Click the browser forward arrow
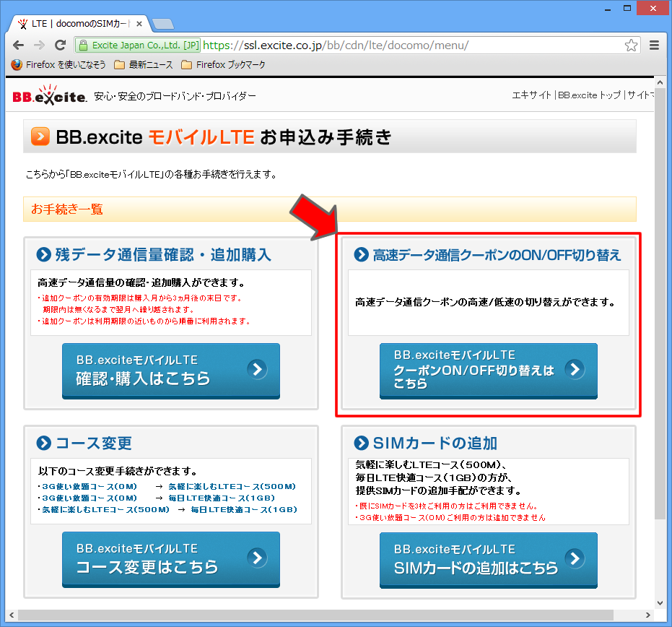This screenshot has width=672, height=627. 39,45
